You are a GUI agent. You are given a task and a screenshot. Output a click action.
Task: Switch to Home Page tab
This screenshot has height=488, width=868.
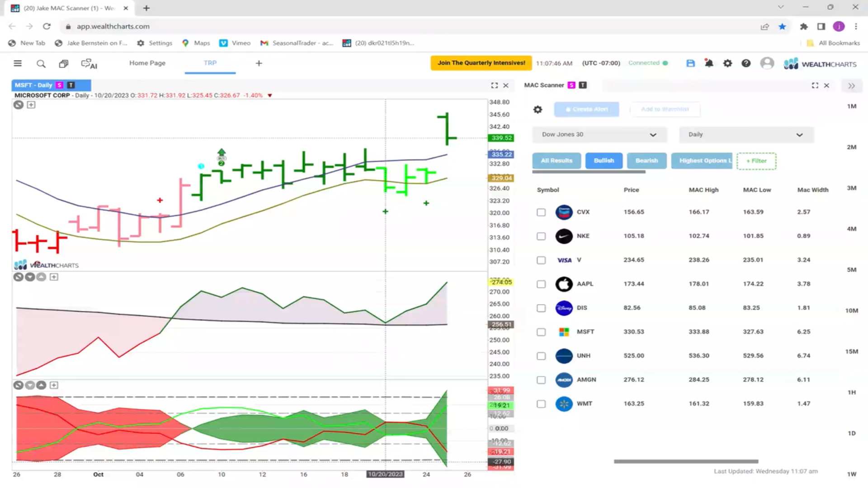pyautogui.click(x=147, y=63)
